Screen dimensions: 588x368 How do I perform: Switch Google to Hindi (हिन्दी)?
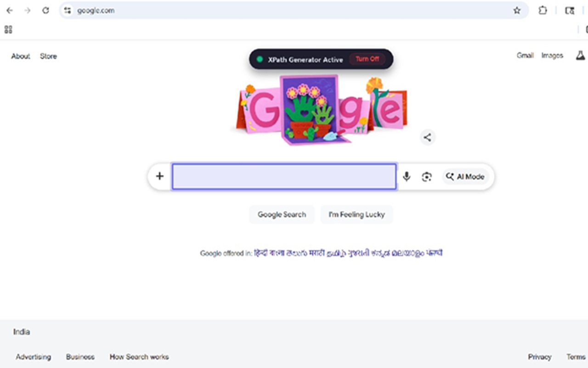(x=261, y=253)
